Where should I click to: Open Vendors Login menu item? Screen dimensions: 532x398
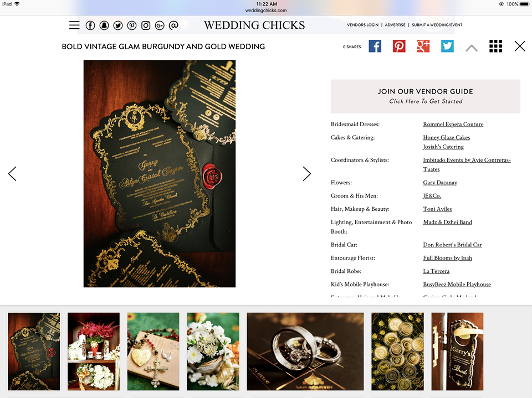click(x=362, y=25)
